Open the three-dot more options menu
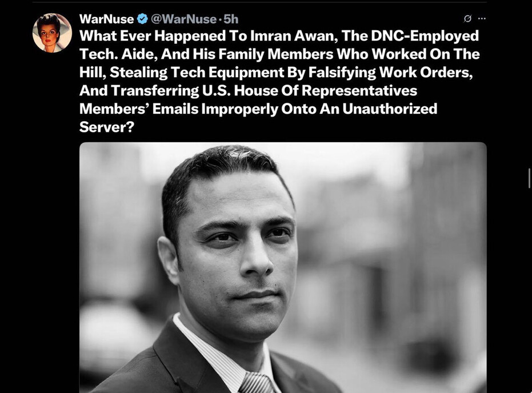 [482, 19]
